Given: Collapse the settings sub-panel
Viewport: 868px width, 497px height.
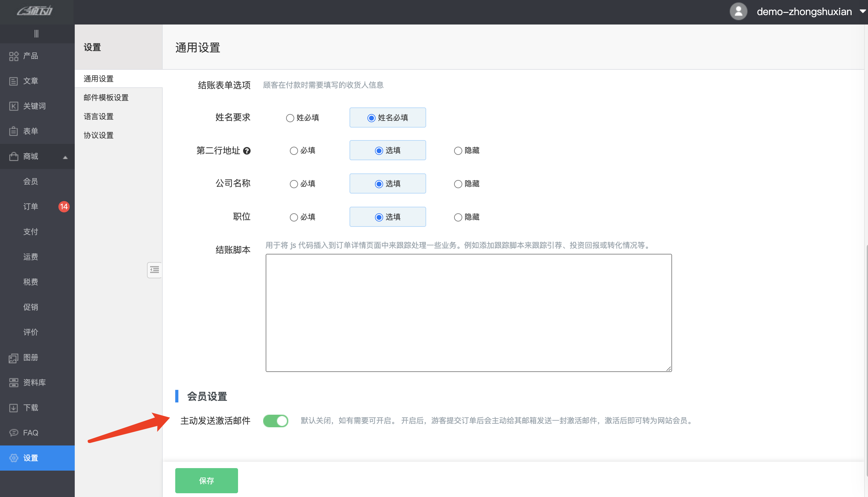Looking at the screenshot, I should pos(154,270).
